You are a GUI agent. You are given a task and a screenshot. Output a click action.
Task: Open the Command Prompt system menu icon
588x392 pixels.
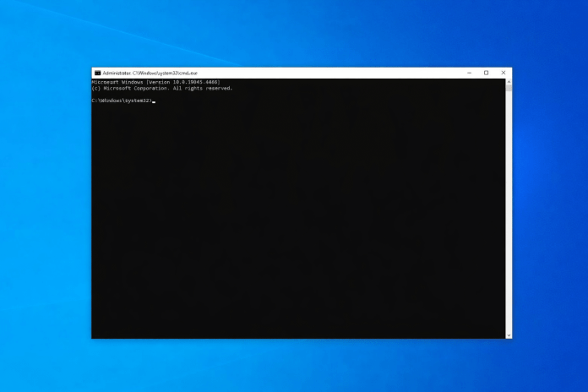97,73
